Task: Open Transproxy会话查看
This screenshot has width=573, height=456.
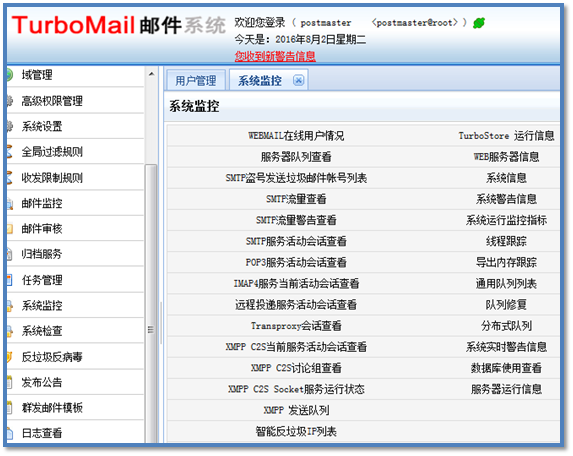Action: click(296, 326)
